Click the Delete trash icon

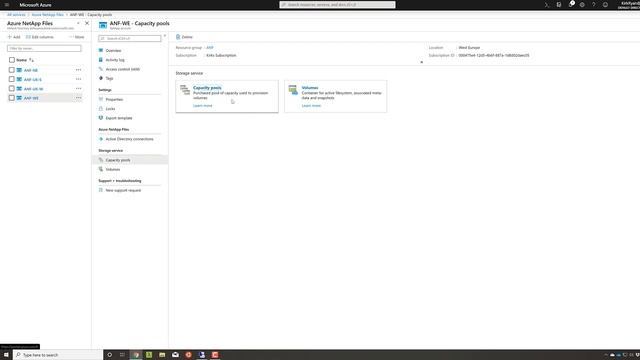pyautogui.click(x=178, y=37)
